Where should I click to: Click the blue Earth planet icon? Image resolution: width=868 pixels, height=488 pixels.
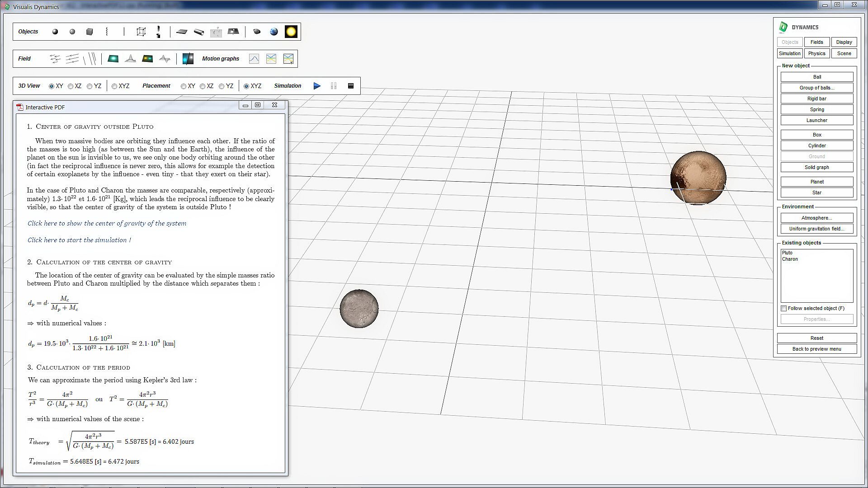tap(274, 32)
